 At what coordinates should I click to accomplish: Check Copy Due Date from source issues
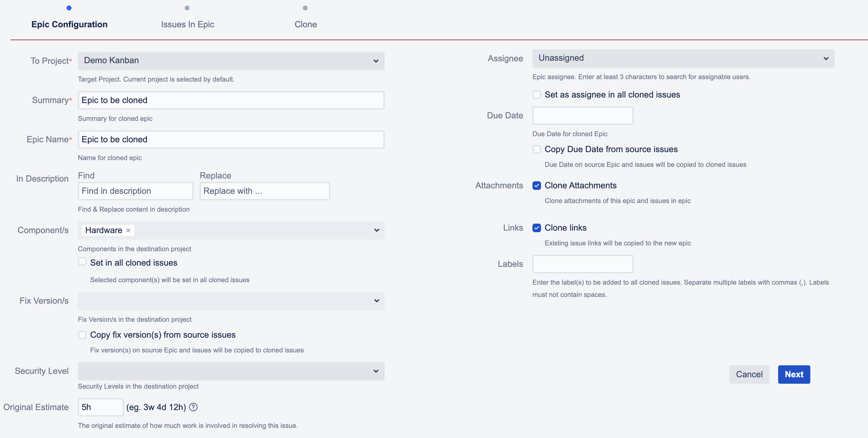pyautogui.click(x=537, y=149)
